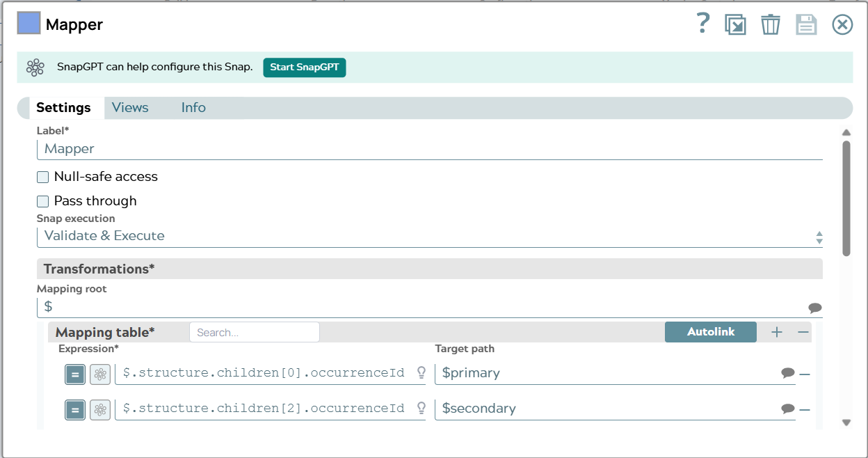Delete the Snap with trash icon

coord(771,25)
